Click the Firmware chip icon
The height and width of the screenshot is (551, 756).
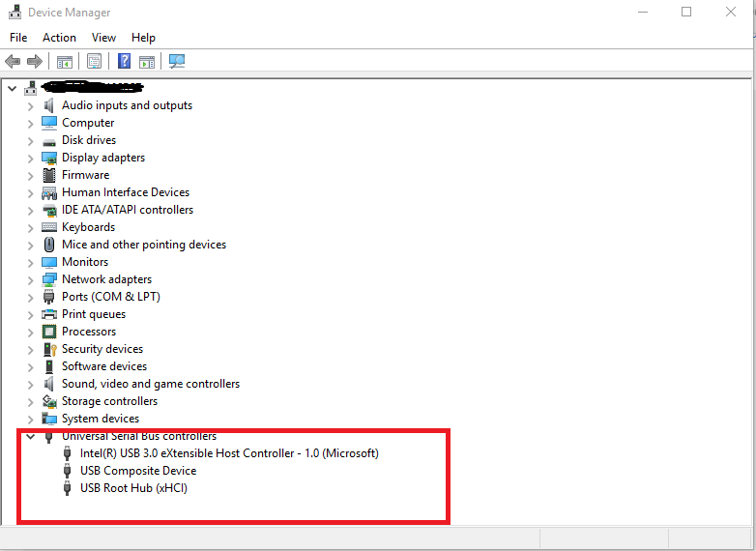[49, 175]
